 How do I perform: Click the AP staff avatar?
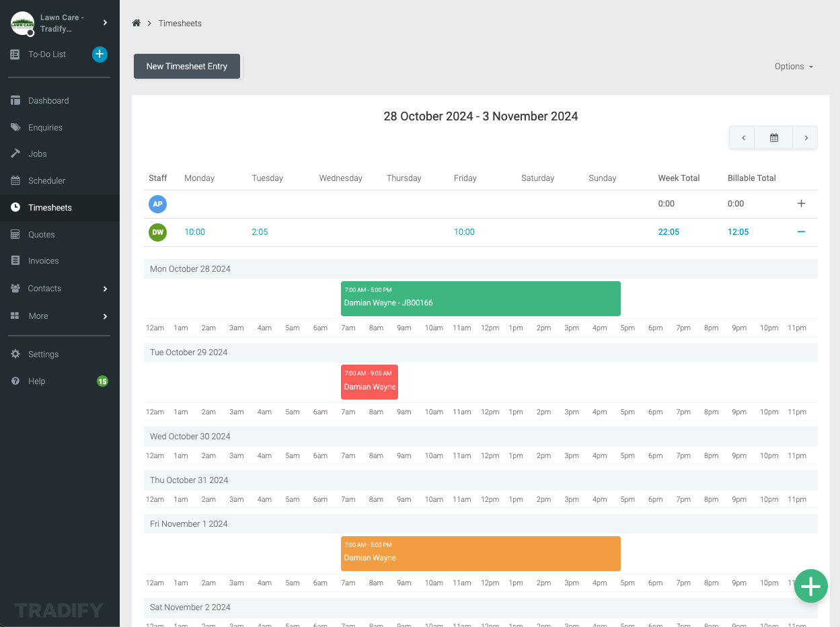[157, 204]
